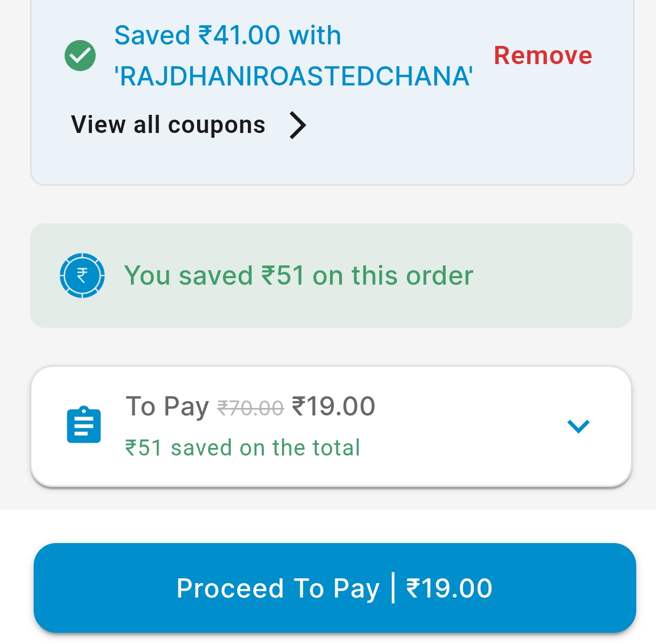Click the 'Saved ₹41.00 with' text line

click(x=228, y=36)
